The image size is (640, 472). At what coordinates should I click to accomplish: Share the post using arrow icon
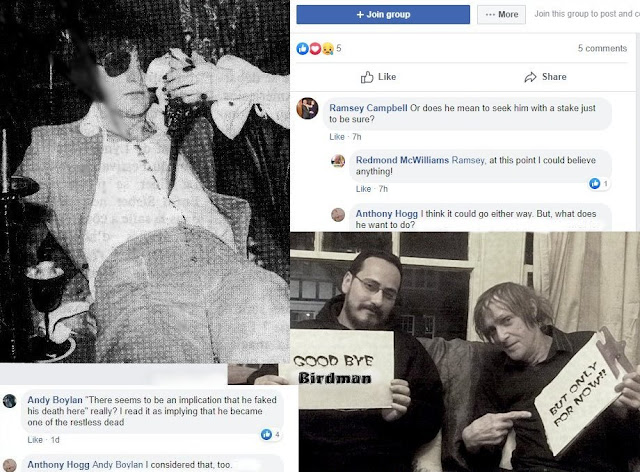(545, 77)
